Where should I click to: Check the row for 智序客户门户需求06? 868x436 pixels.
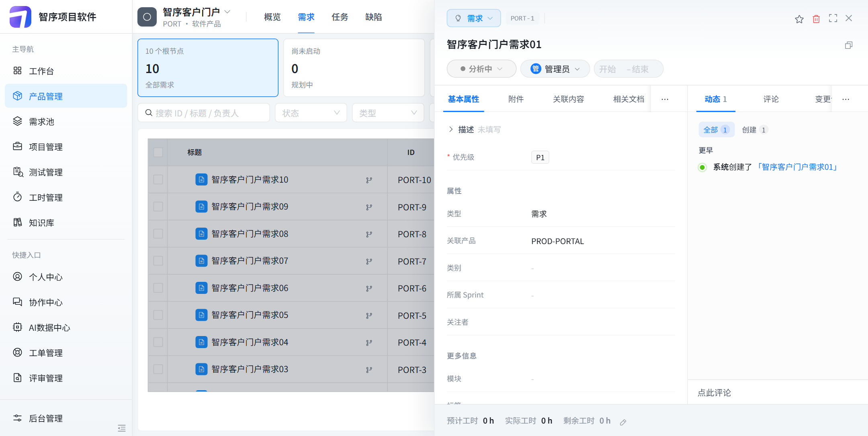point(158,288)
